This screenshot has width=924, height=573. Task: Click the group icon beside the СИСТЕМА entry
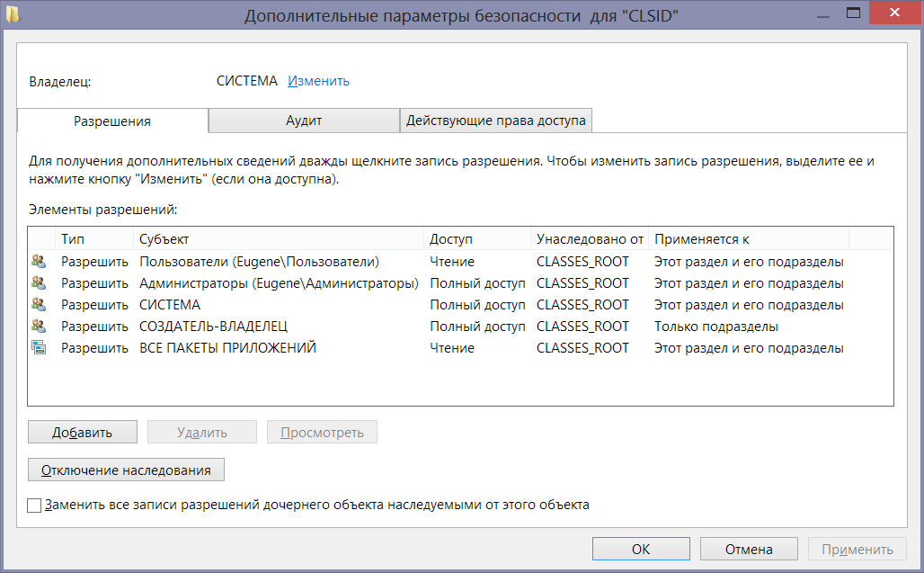[x=39, y=305]
